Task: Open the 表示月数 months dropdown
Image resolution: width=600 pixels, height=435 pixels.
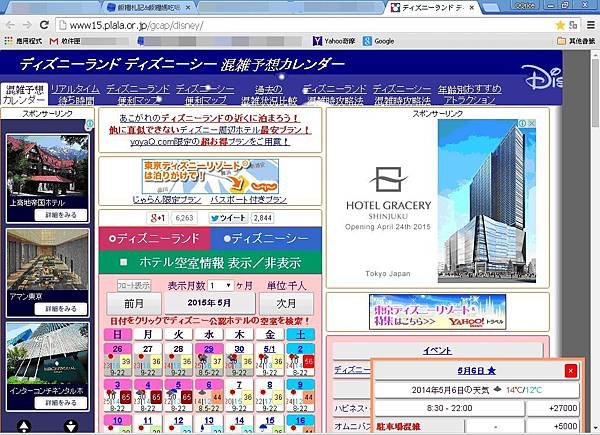Action: 220,286
